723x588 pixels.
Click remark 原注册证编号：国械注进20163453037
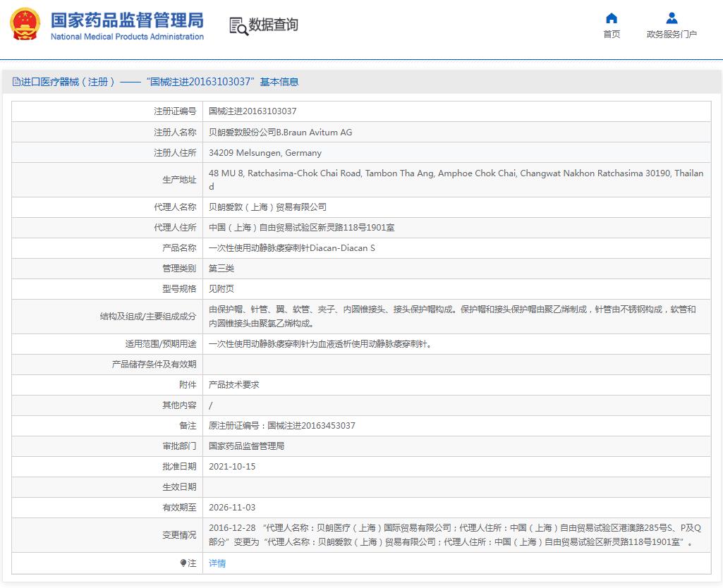pos(281,426)
